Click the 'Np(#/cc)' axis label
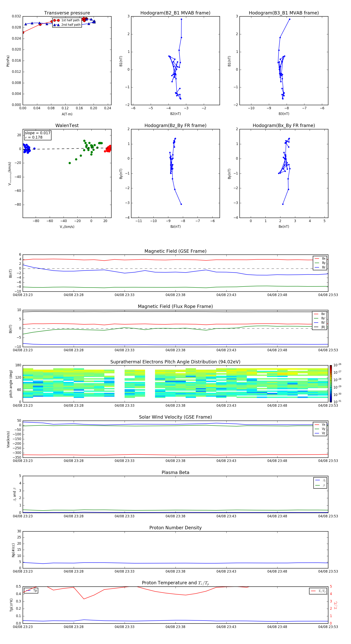 click(x=13, y=550)
